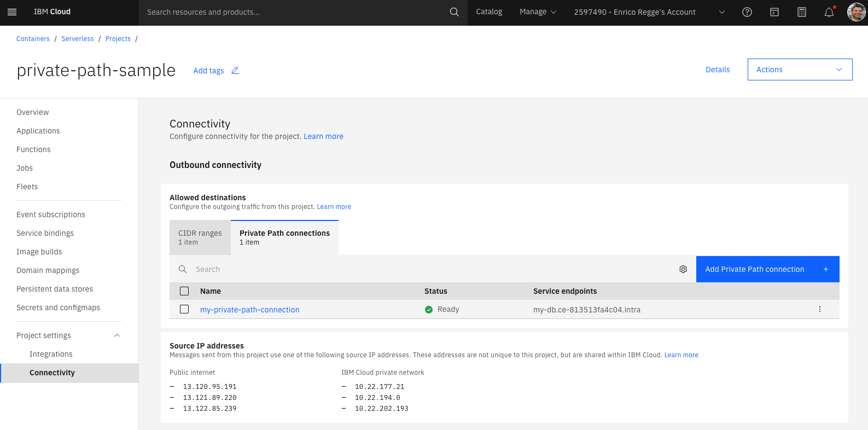Image resolution: width=868 pixels, height=430 pixels.
Task: Open table settings gear icon
Action: tap(683, 269)
